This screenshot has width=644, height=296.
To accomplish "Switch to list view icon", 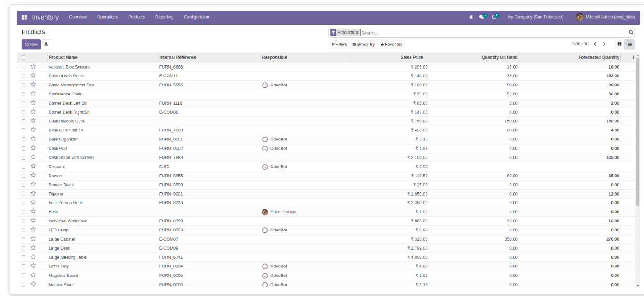I will (x=630, y=44).
